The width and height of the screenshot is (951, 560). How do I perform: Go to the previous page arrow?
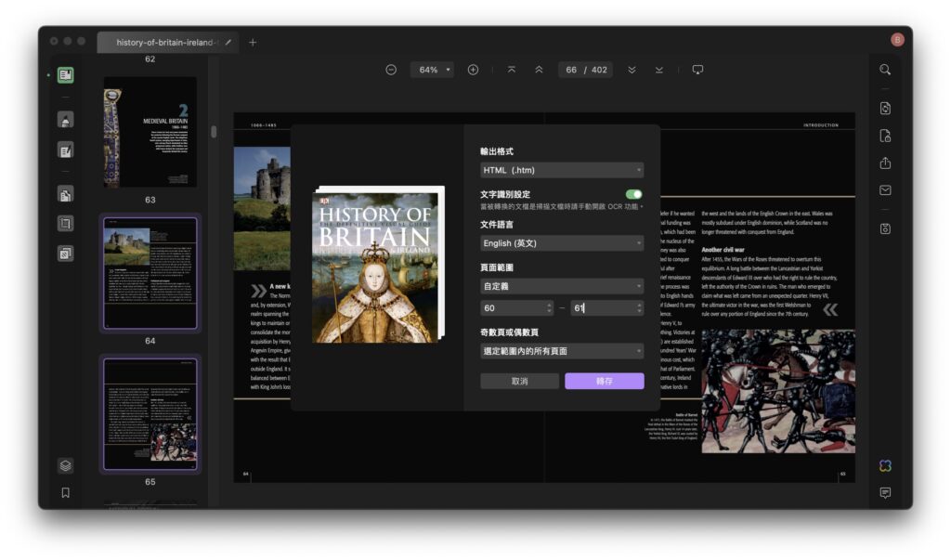tap(539, 70)
